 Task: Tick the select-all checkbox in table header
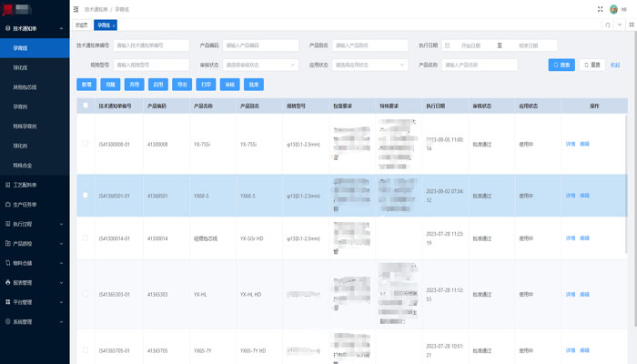(86, 106)
